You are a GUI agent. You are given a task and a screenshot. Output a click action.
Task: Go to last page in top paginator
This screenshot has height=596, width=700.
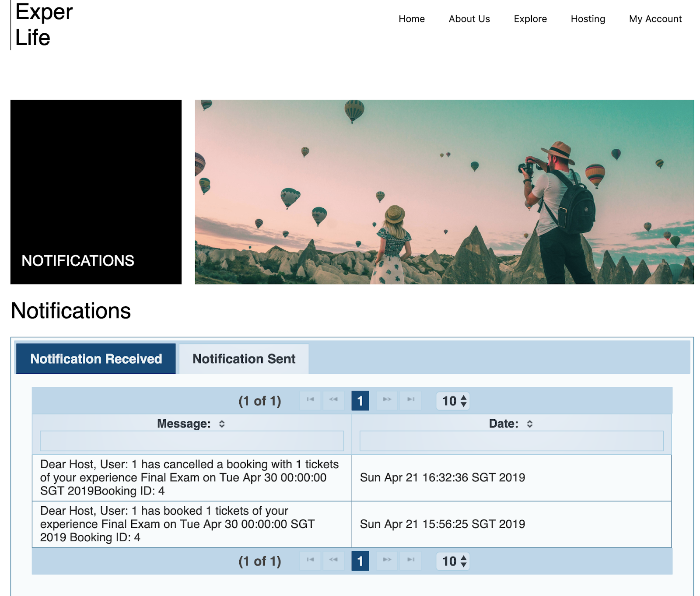pyautogui.click(x=411, y=400)
